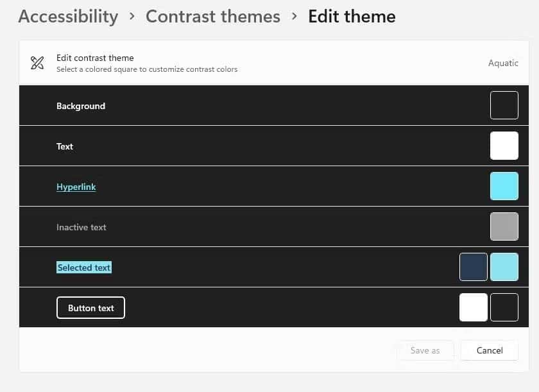
Task: Pick the Background color square
Action: coord(504,105)
